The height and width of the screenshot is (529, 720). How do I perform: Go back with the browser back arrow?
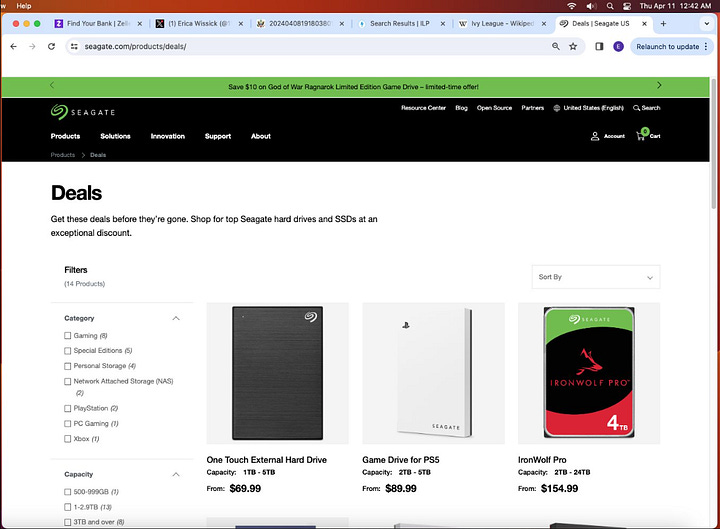point(14,46)
